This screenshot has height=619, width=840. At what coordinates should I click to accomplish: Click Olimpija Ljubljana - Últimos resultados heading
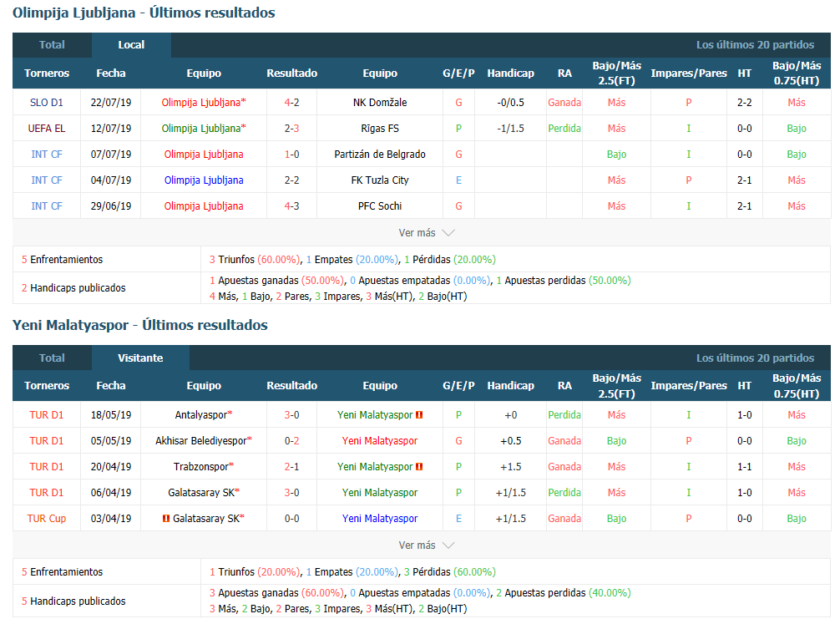point(144,13)
